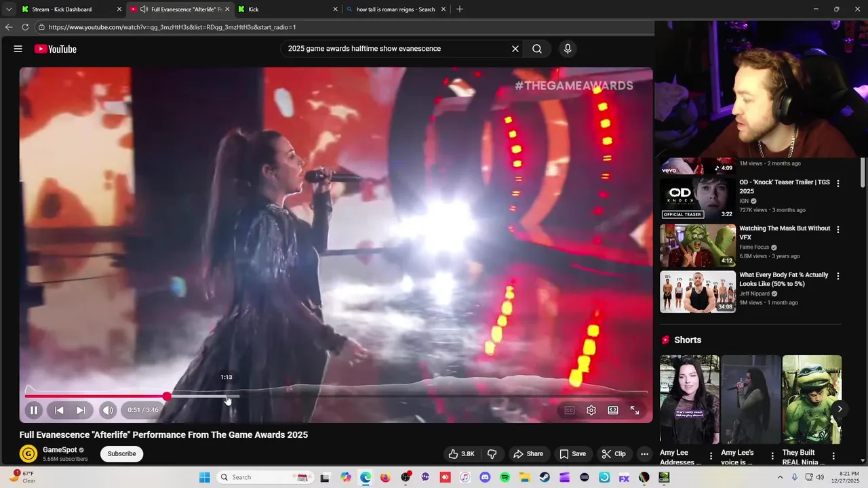868x488 pixels.
Task: Clear the YouTube search box text
Action: pos(515,49)
